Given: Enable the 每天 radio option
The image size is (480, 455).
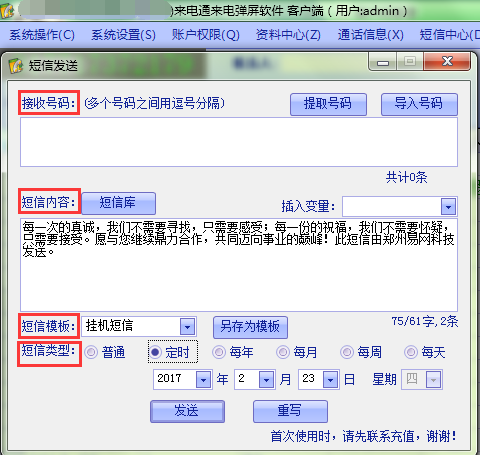Looking at the screenshot, I should click(411, 352).
